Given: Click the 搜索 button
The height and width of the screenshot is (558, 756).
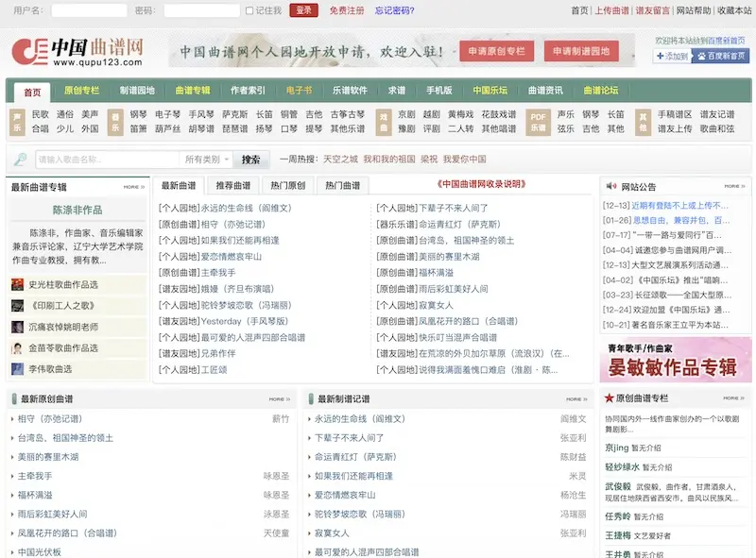Looking at the screenshot, I should (250, 160).
